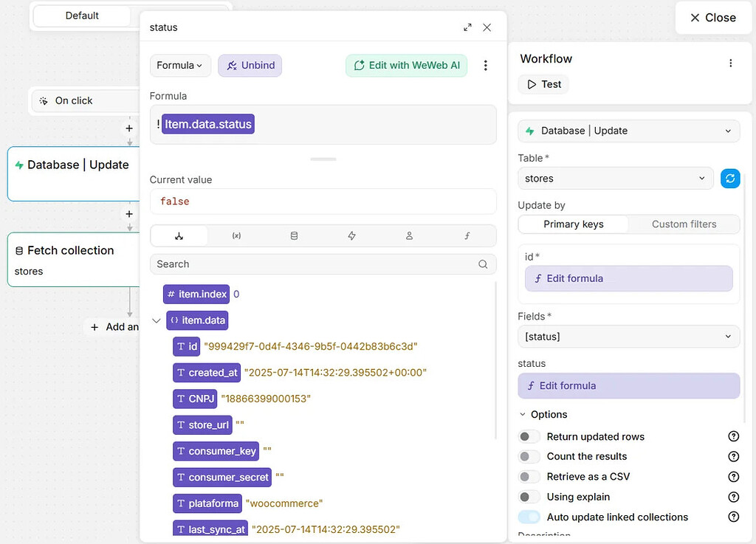The width and height of the screenshot is (756, 544).
Task: Disable Auto update linked collections
Action: [x=529, y=517]
